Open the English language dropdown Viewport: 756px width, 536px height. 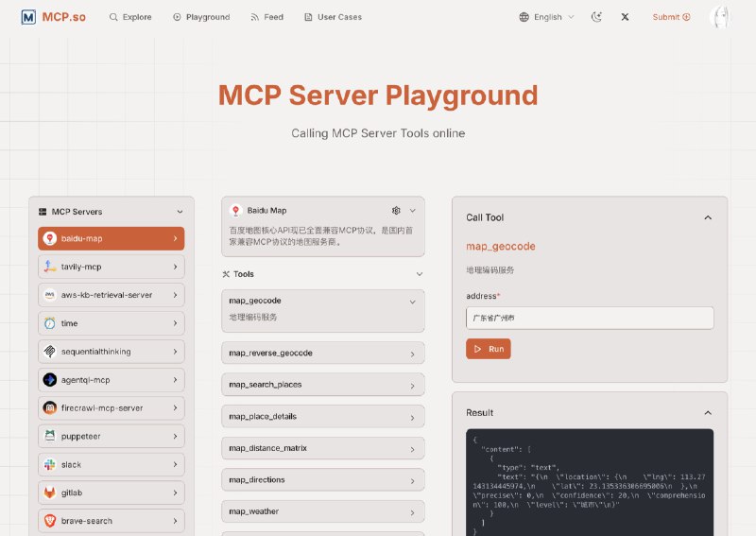coord(547,17)
